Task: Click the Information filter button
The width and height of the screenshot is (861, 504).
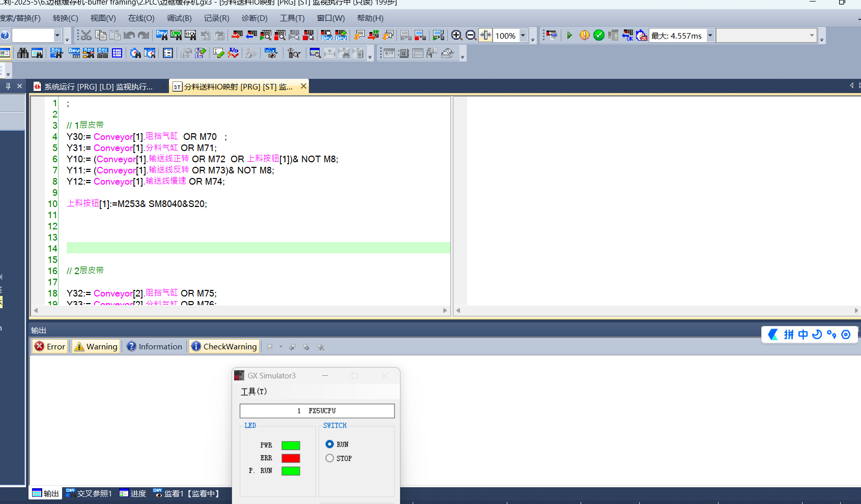Action: click(154, 346)
